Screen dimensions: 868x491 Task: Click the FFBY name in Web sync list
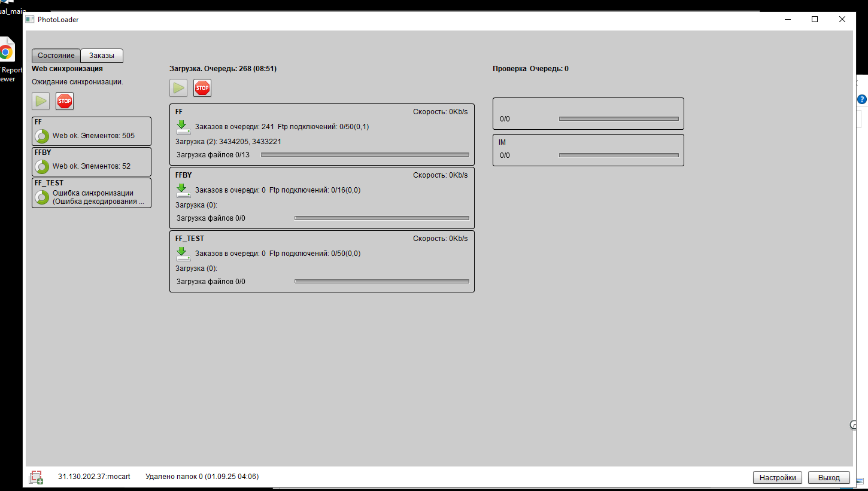43,153
